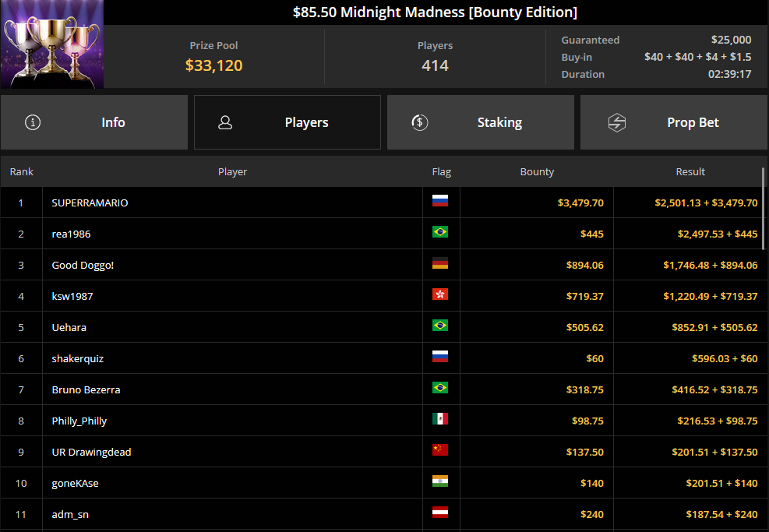Select player UR Drawingdead

click(x=91, y=452)
